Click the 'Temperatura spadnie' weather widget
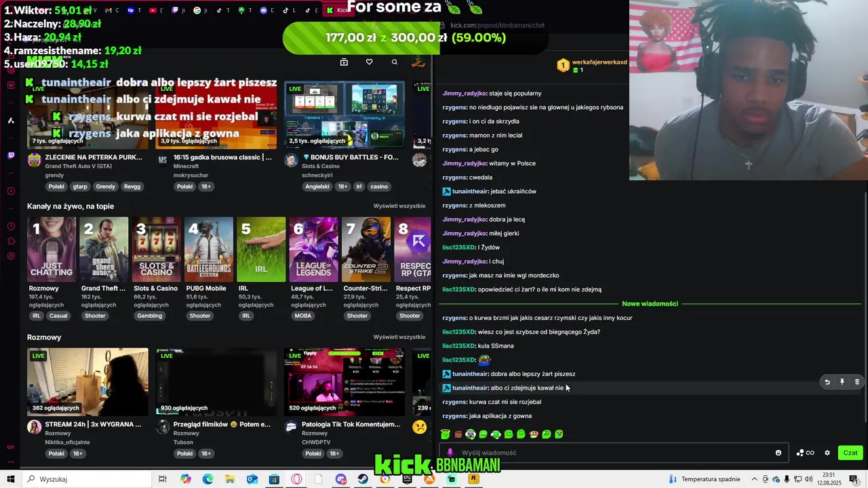 pos(705,479)
